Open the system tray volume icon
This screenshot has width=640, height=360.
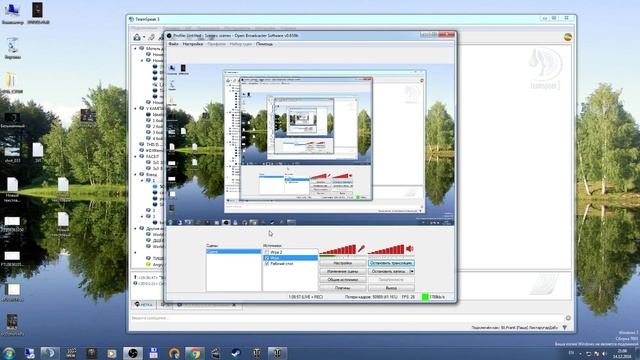click(604, 353)
